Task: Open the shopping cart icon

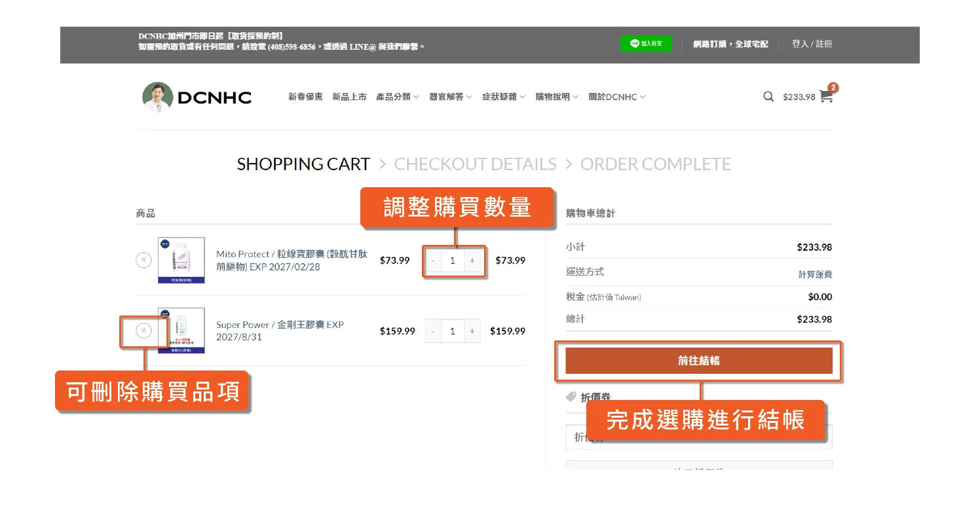Action: [826, 96]
